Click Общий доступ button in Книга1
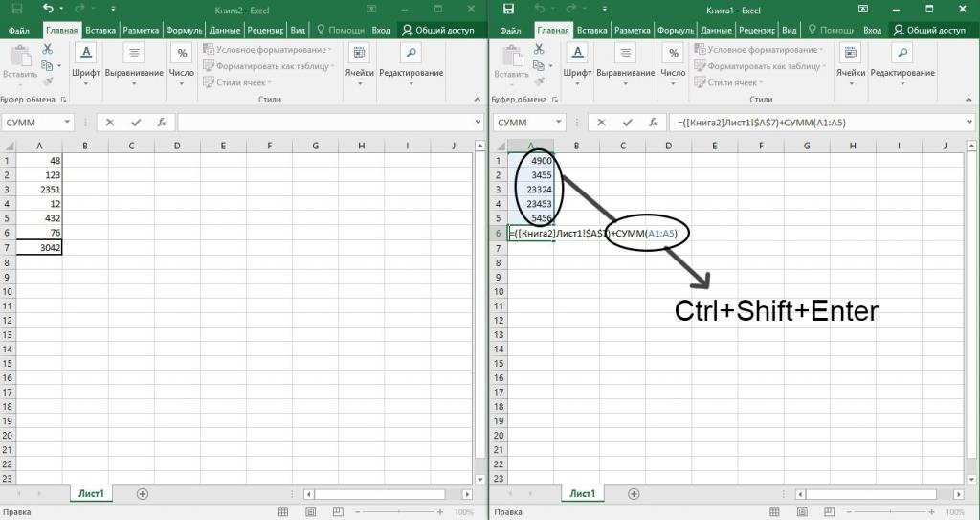This screenshot has width=980, height=520. tap(928, 30)
